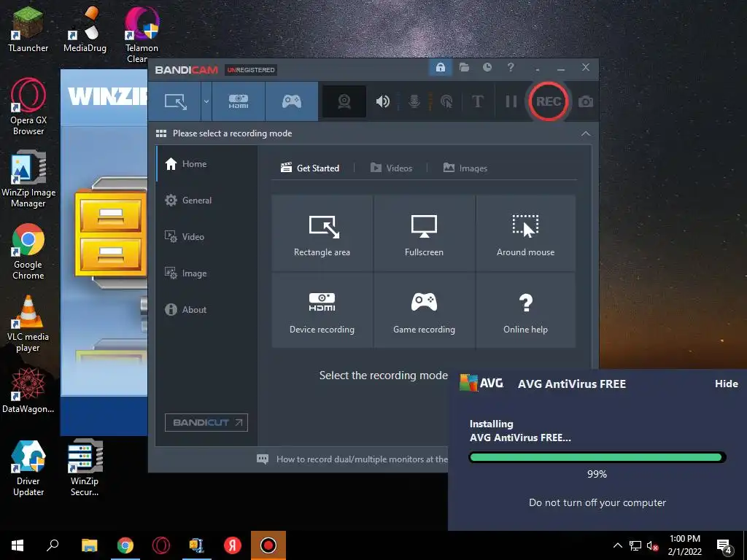Image resolution: width=747 pixels, height=560 pixels.
Task: Start recording with the REC button
Action: [549, 101]
